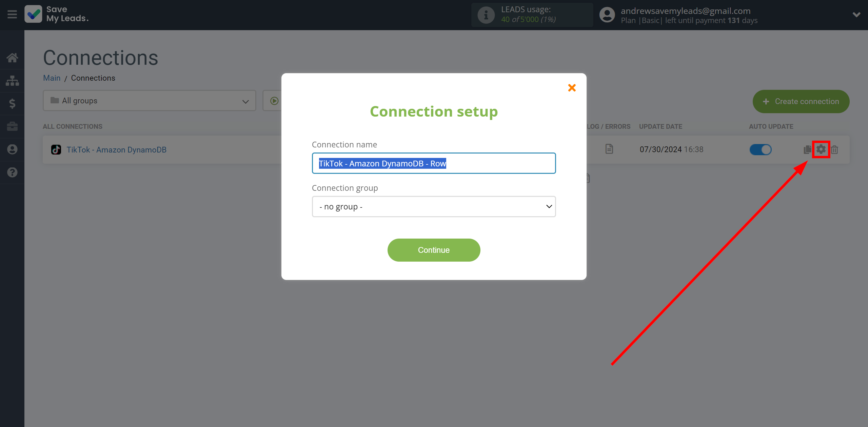This screenshot has width=868, height=427.
Task: Click the TikTok app icon next to connection name
Action: pos(55,149)
